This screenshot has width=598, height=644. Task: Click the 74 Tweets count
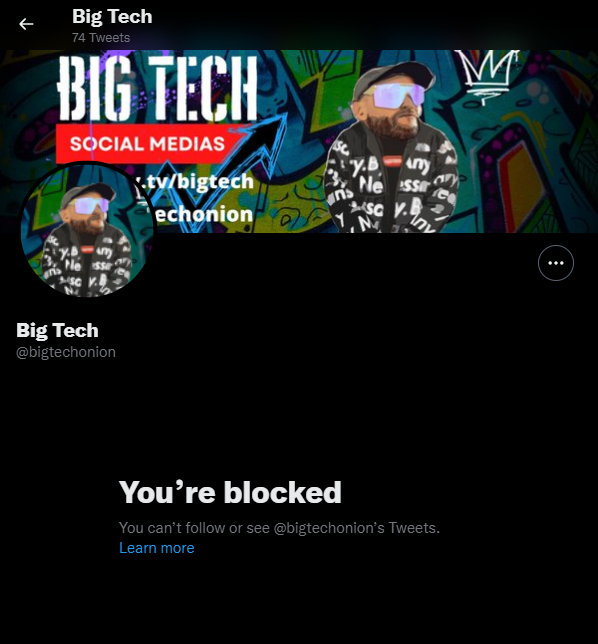pos(101,38)
